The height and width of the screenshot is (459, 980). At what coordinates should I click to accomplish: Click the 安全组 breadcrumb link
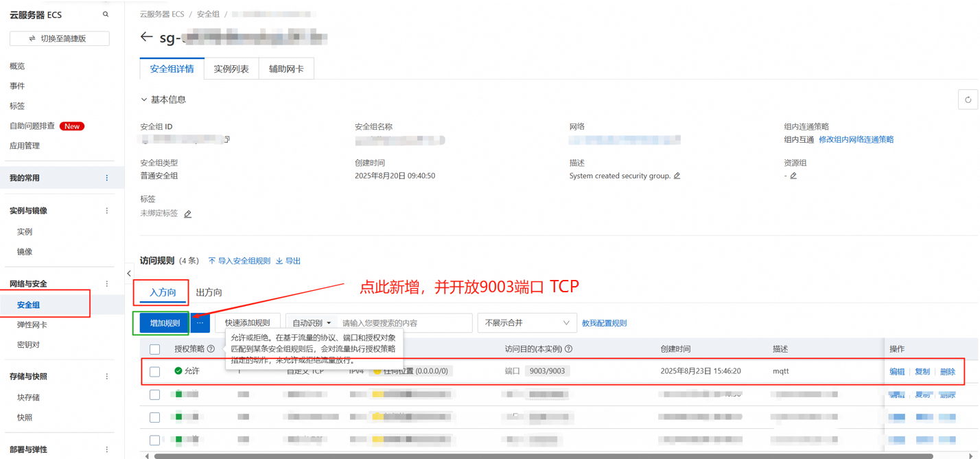(x=209, y=14)
